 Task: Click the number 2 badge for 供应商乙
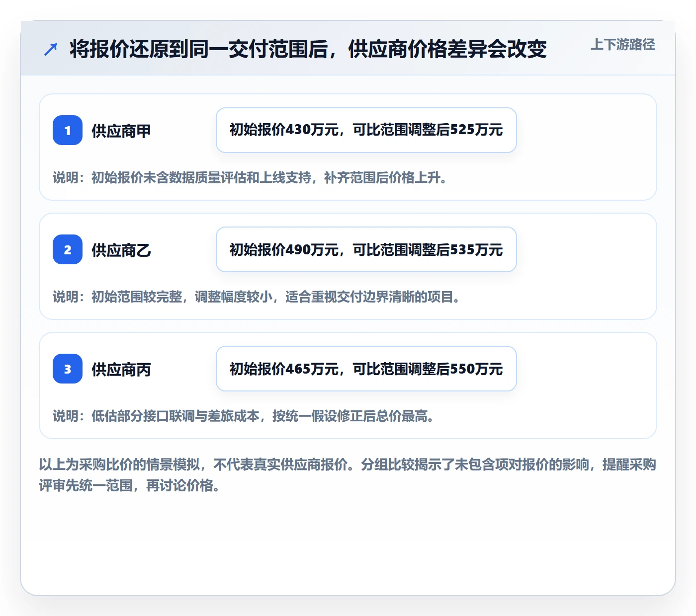pos(68,249)
